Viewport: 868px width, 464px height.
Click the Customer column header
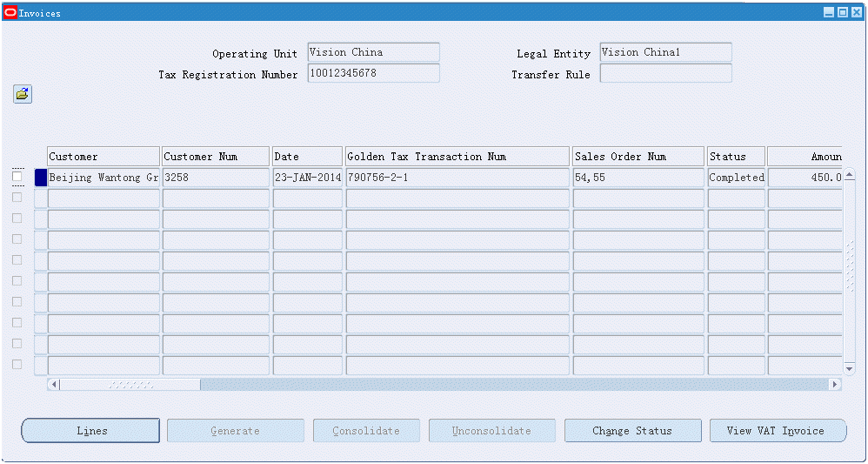104,157
